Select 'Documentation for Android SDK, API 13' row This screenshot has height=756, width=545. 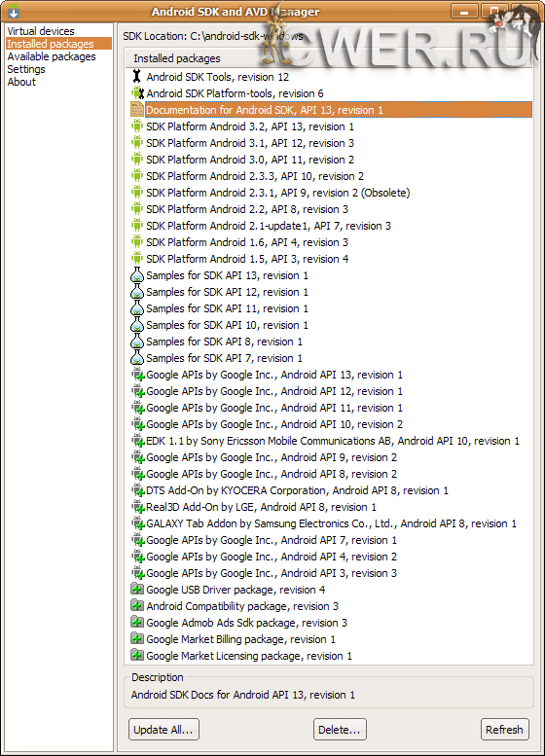(x=339, y=109)
